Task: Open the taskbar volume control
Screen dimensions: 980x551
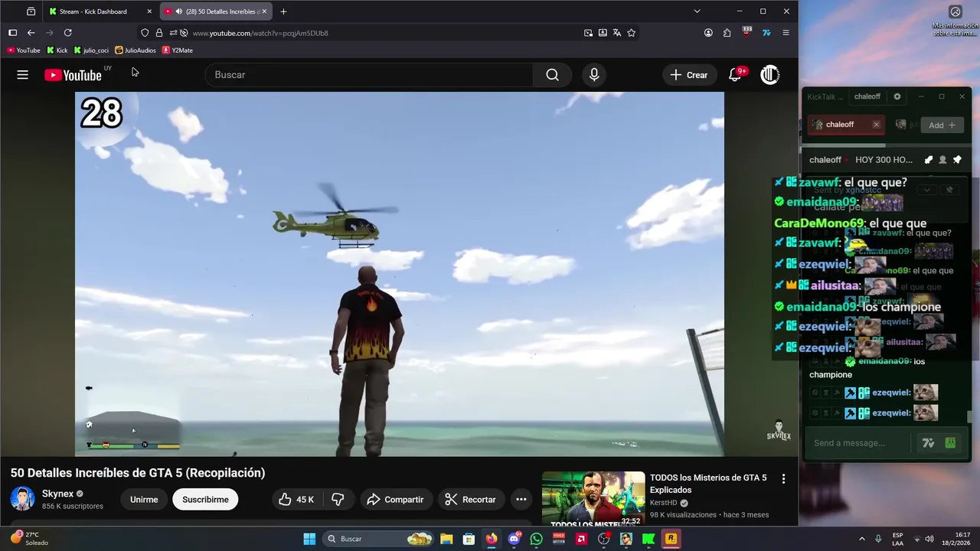Action: pos(929,539)
